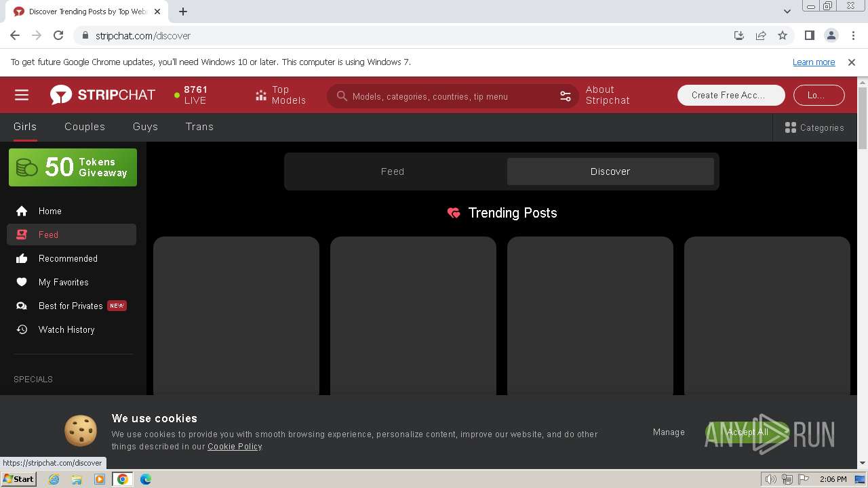Open a new browser tab
Image resolution: width=868 pixels, height=488 pixels.
click(183, 12)
